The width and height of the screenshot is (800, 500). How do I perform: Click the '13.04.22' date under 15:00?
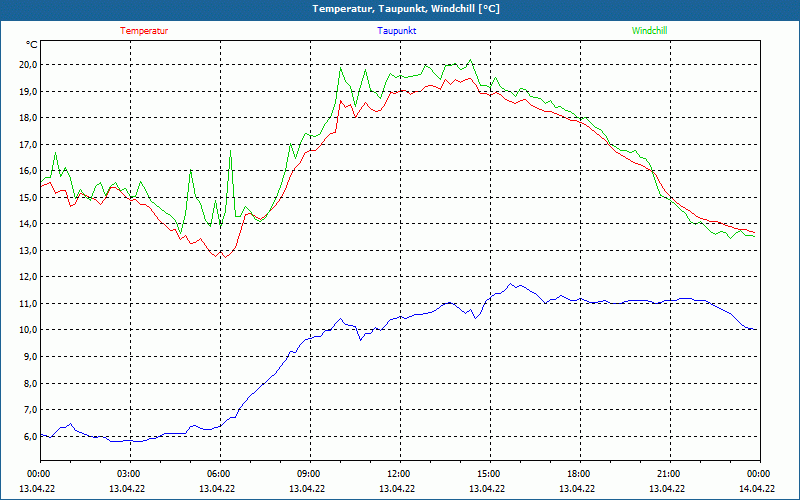coord(487,488)
